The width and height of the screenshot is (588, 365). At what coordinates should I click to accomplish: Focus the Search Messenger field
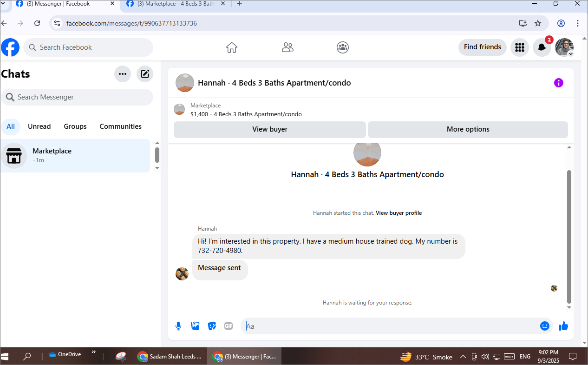pyautogui.click(x=77, y=97)
